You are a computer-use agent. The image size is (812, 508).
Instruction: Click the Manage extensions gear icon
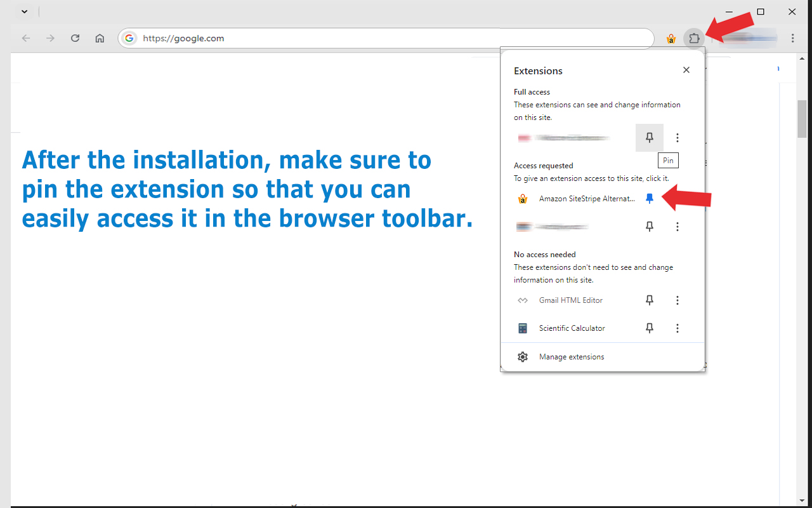(523, 356)
